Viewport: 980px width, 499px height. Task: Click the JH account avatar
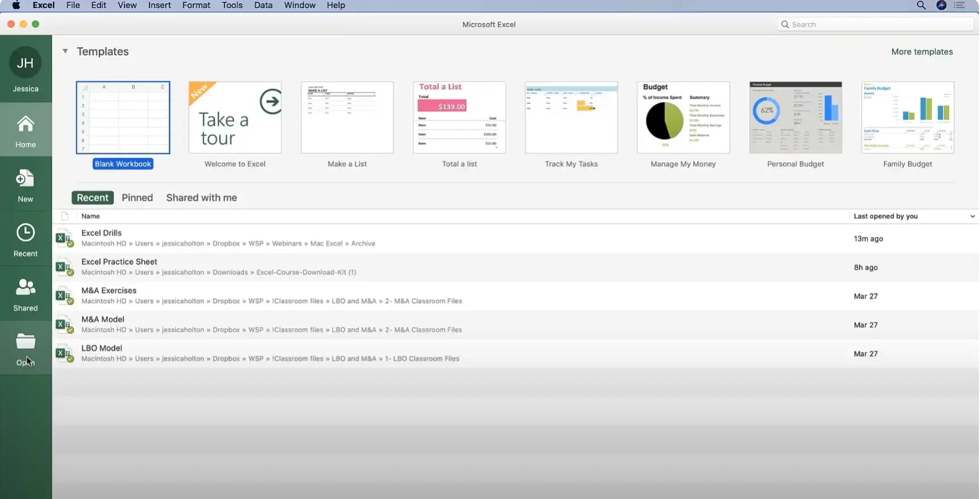point(26,63)
